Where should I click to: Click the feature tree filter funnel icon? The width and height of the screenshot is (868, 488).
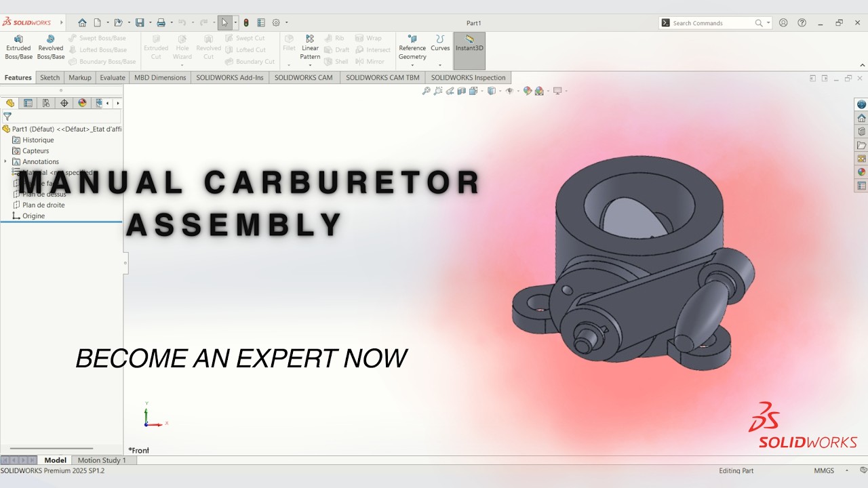(x=7, y=117)
